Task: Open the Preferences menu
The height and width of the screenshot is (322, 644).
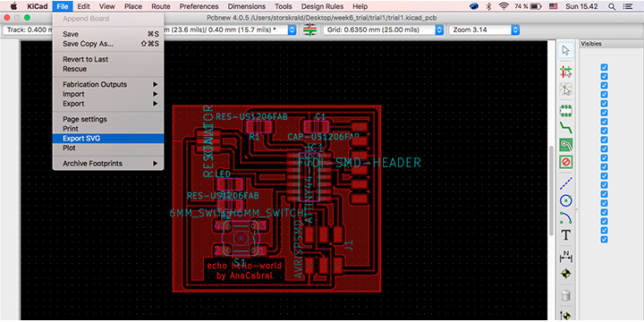Action: pyautogui.click(x=199, y=6)
